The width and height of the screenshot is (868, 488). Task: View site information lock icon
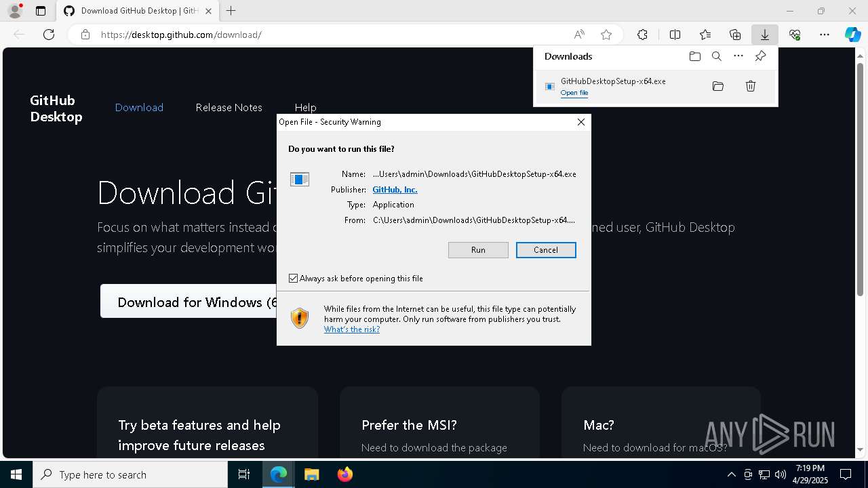coord(85,35)
